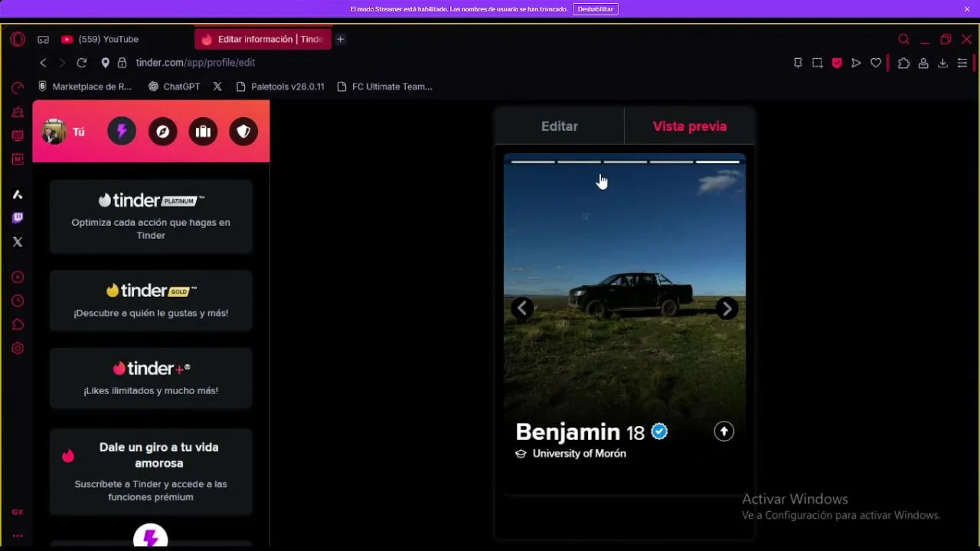The image size is (980, 551).
Task: Open new browser tab plus button
Action: point(340,39)
